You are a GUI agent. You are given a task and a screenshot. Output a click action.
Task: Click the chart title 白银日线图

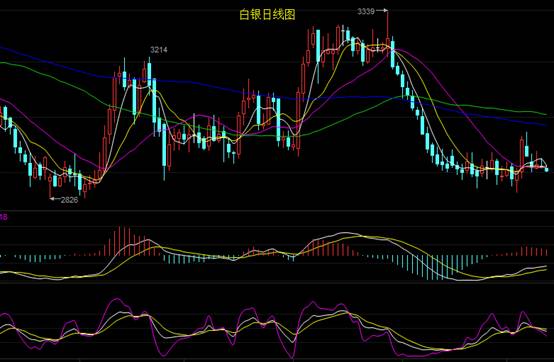click(267, 14)
